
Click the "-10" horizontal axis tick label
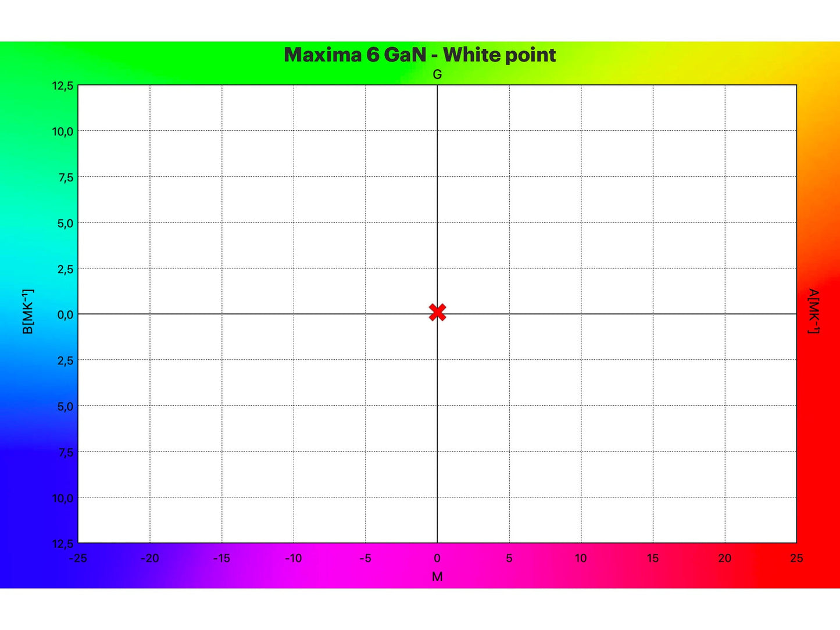(x=294, y=558)
